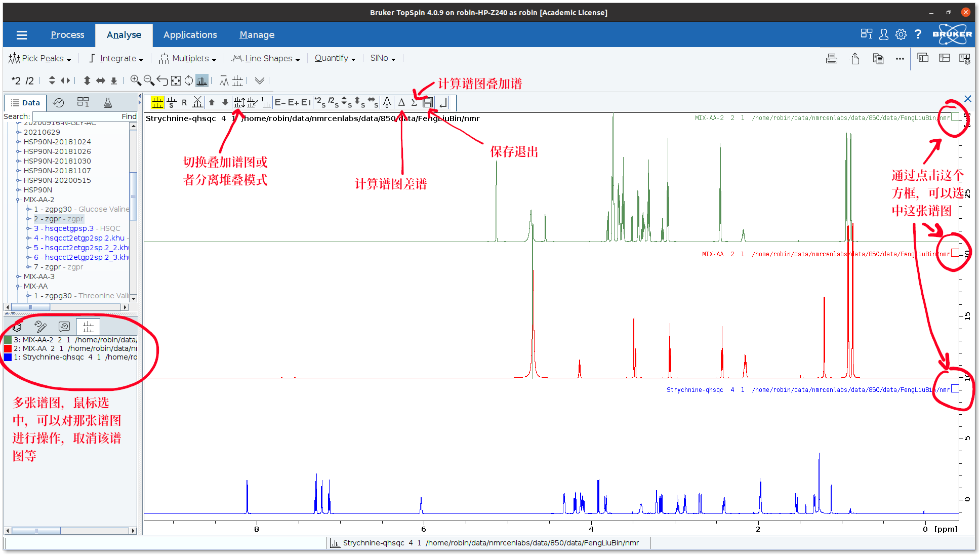
Task: Toggle stacked display mode icon
Action: 239,102
